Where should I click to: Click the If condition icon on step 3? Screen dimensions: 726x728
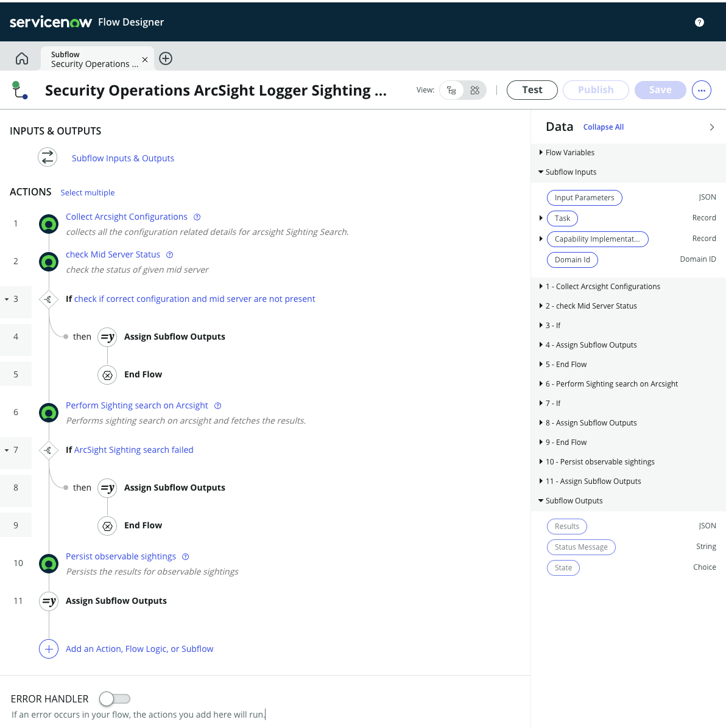(48, 299)
